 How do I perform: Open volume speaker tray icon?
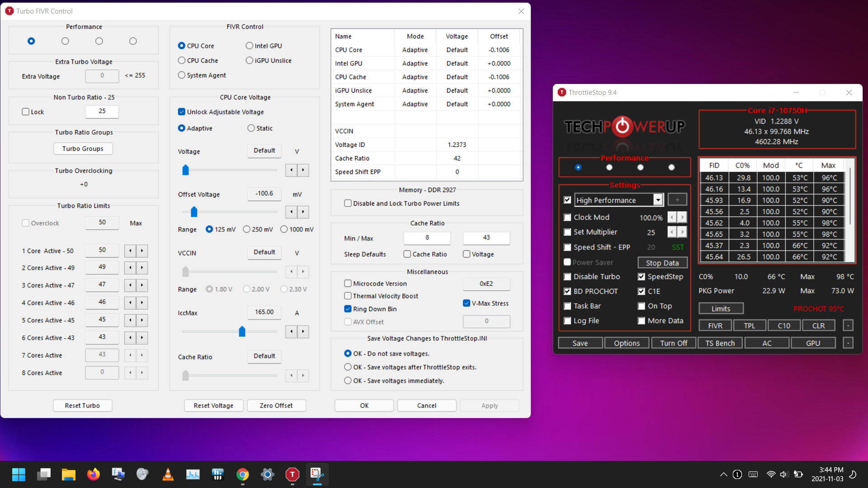pyautogui.click(x=783, y=474)
